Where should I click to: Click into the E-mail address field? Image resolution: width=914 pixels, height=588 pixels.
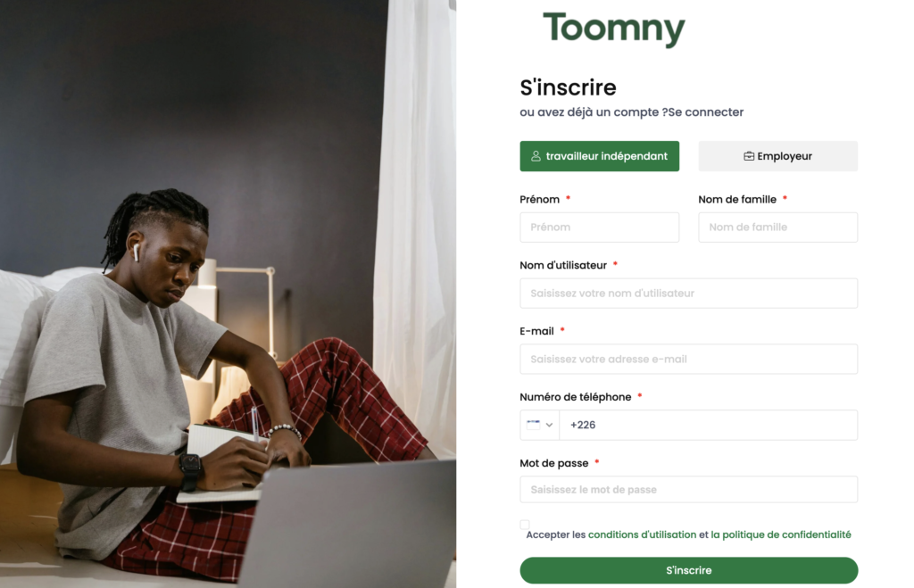(688, 359)
